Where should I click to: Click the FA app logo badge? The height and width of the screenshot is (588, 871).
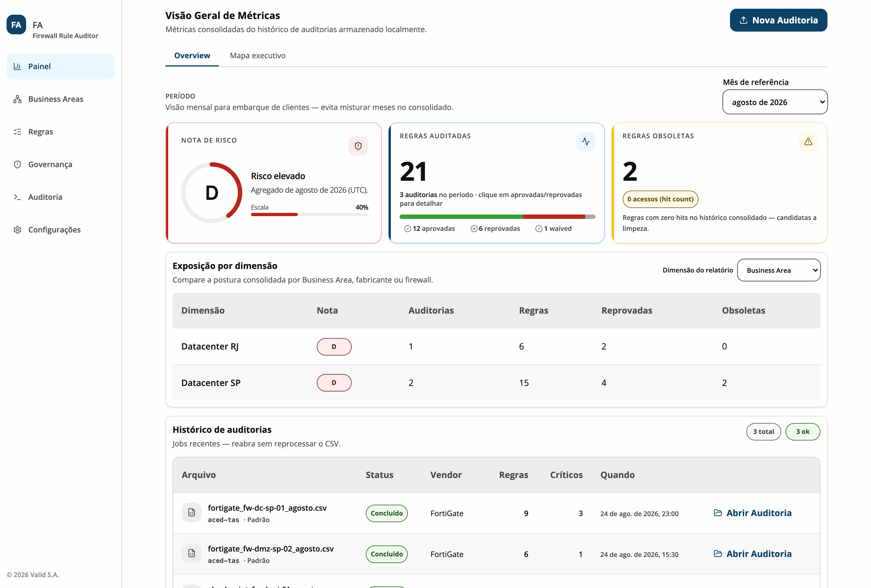(x=16, y=25)
